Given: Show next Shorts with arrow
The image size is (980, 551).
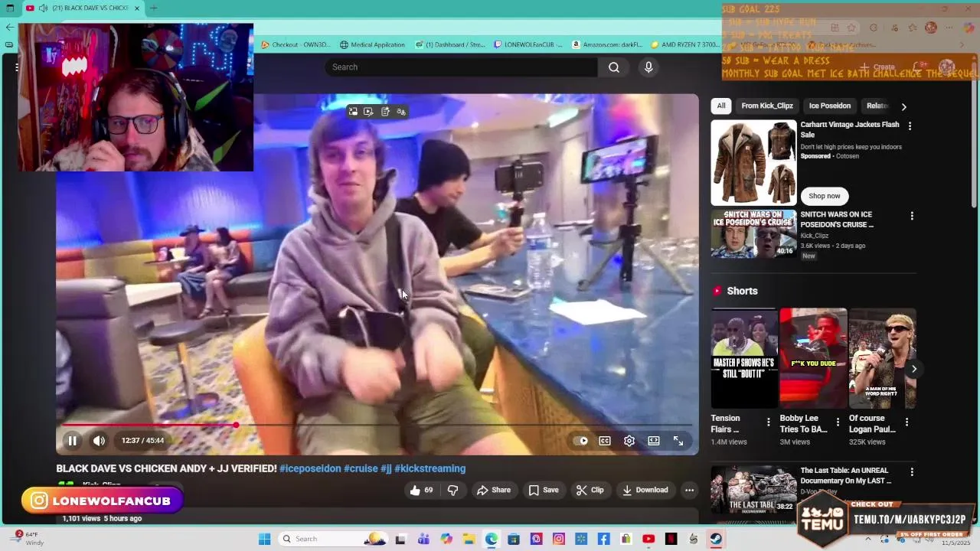Looking at the screenshot, I should [x=913, y=369].
